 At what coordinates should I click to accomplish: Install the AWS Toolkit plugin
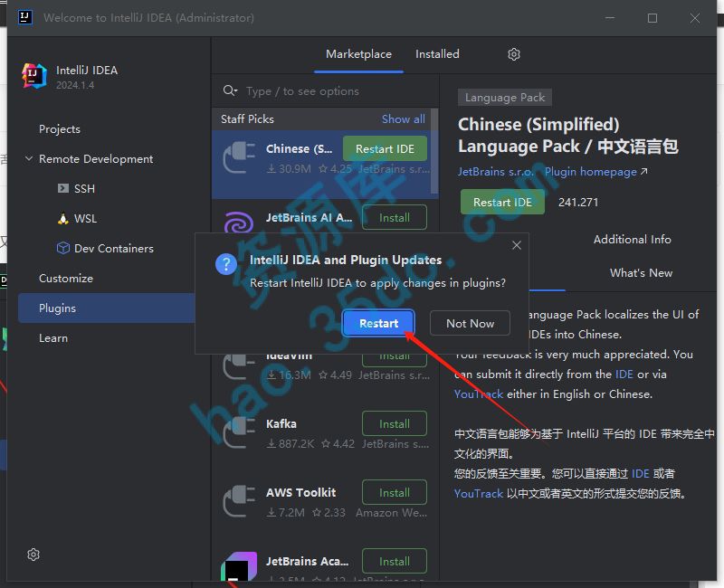(x=394, y=492)
